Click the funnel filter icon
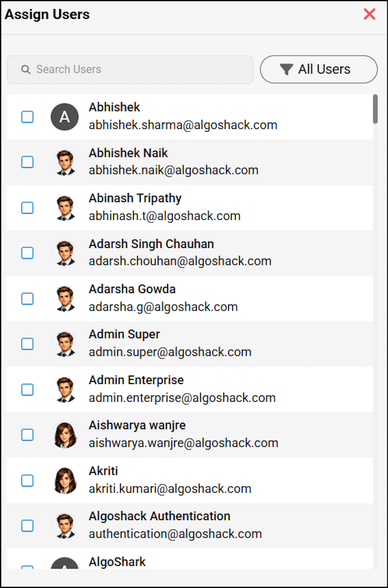The width and height of the screenshot is (388, 588). point(286,69)
